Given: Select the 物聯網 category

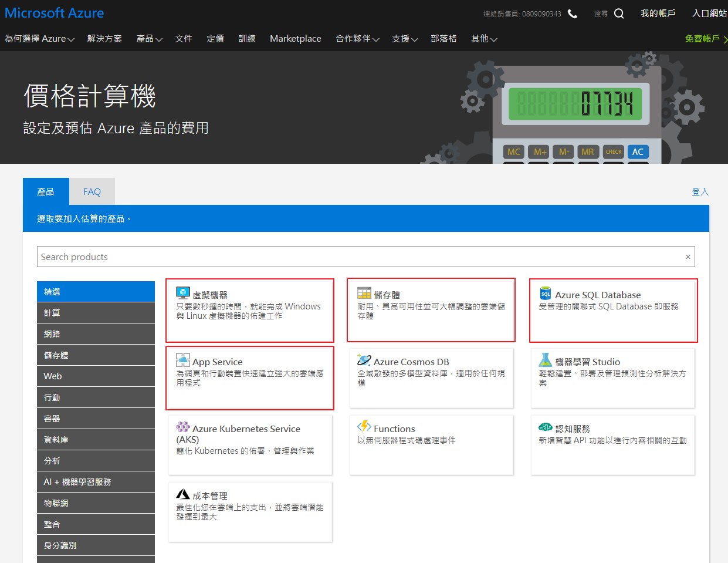Looking at the screenshot, I should 96,503.
